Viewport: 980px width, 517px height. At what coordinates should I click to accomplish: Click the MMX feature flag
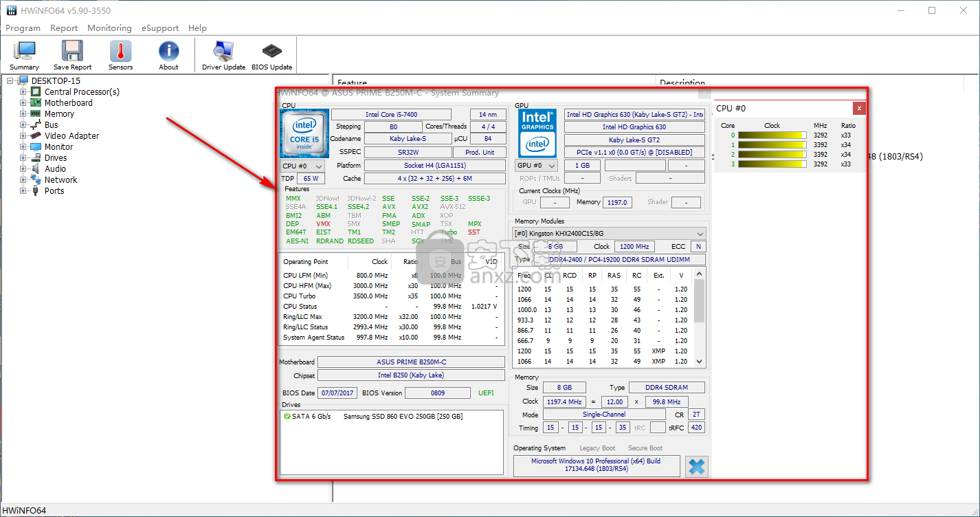tap(293, 199)
